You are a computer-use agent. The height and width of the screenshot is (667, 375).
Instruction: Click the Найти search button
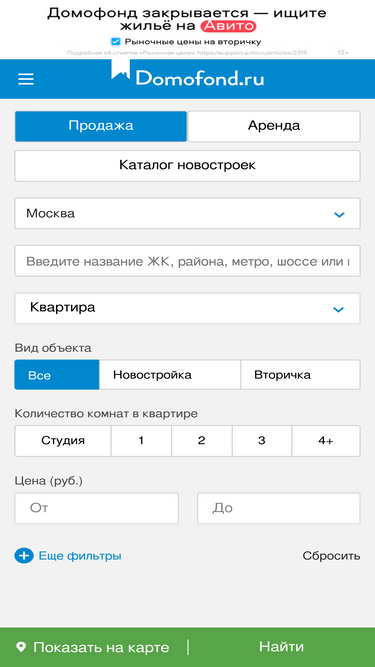[281, 647]
